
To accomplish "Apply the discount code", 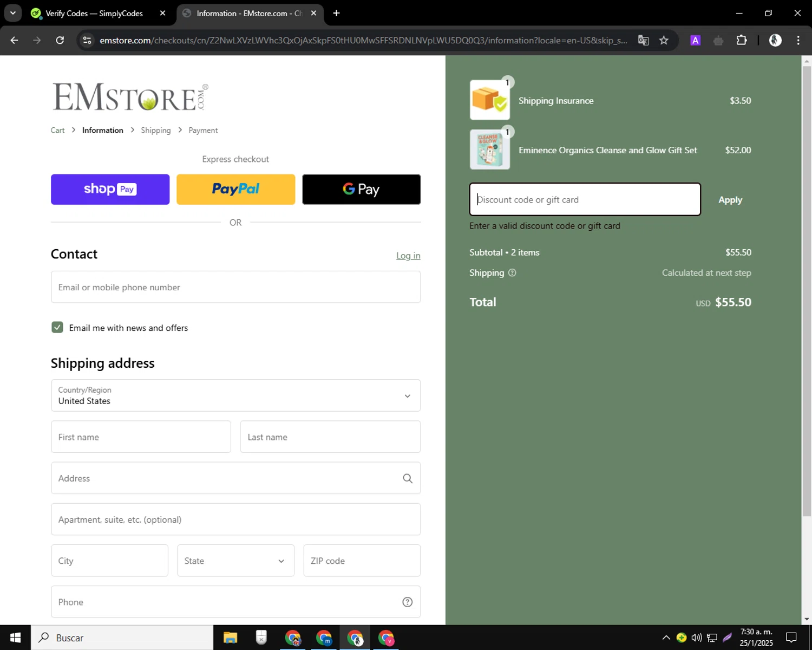I will (x=730, y=200).
